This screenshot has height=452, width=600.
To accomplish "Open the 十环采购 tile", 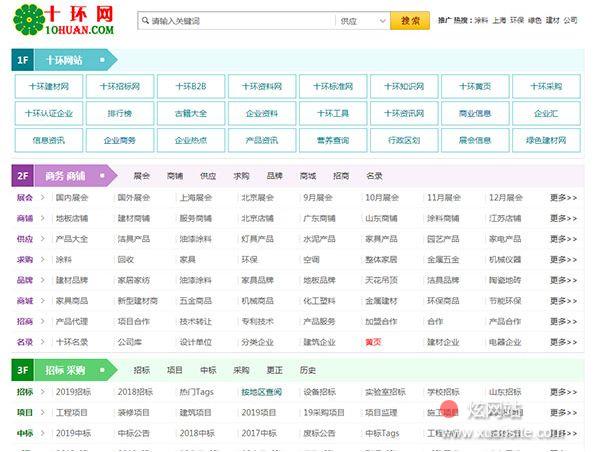I will (x=546, y=86).
